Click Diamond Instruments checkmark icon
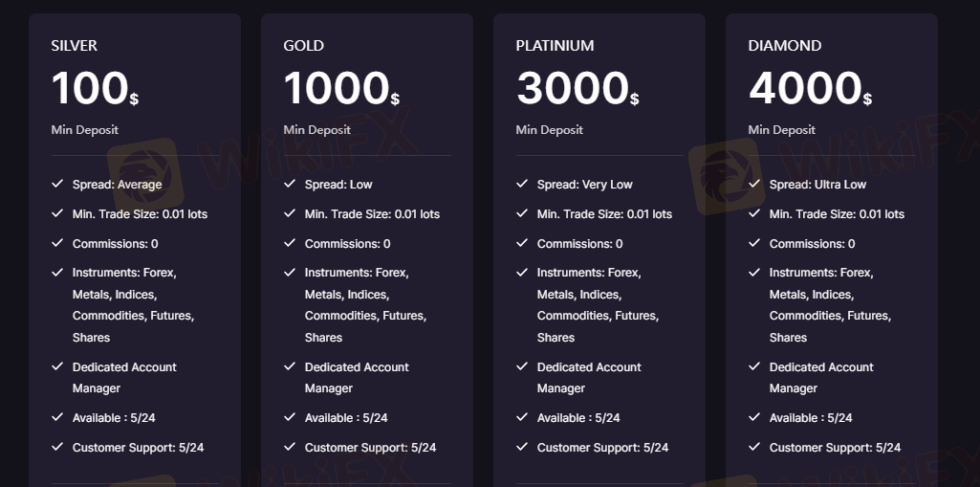Viewport: 980px width, 487px height. tap(754, 273)
